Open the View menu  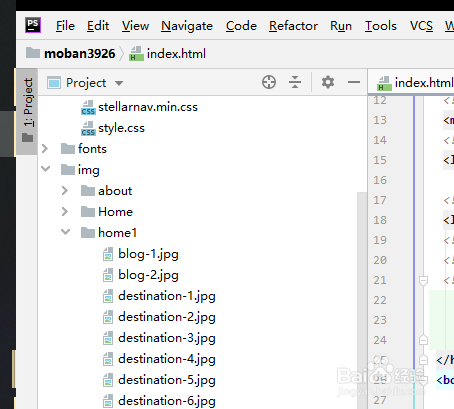pyautogui.click(x=135, y=26)
